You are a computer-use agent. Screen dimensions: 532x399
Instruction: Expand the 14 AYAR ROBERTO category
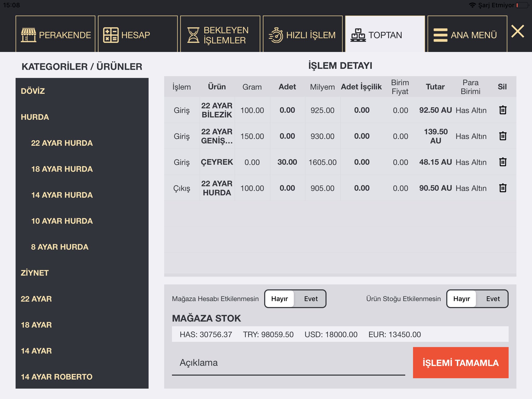[x=82, y=377]
